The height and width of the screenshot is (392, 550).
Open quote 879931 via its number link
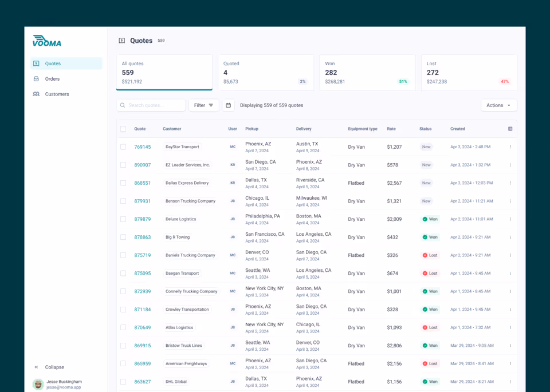[x=142, y=201]
